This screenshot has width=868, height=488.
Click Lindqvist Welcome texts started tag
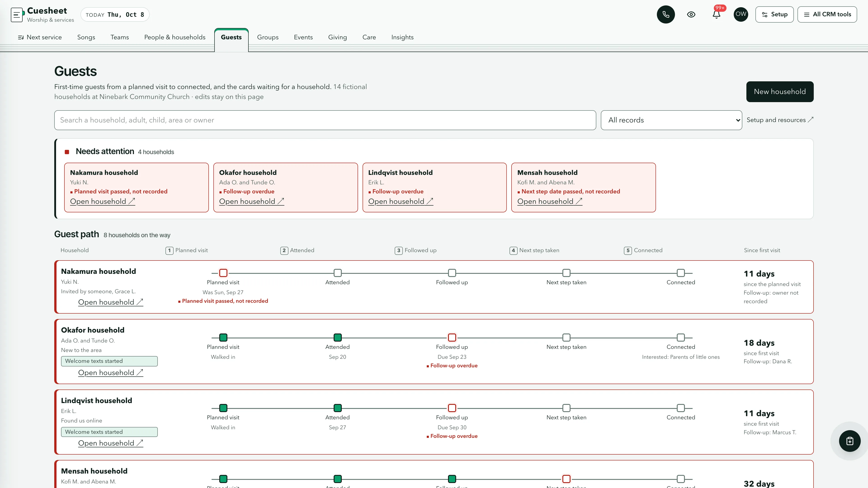(x=109, y=432)
